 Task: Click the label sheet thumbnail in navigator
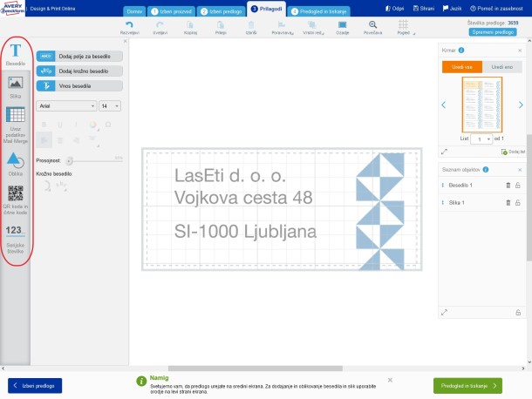tap(481, 105)
